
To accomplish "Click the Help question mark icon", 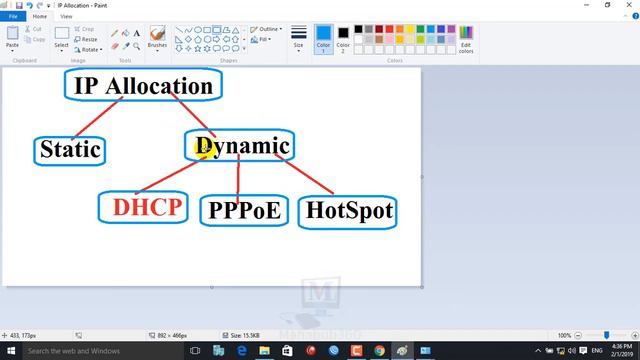I will point(636,16).
